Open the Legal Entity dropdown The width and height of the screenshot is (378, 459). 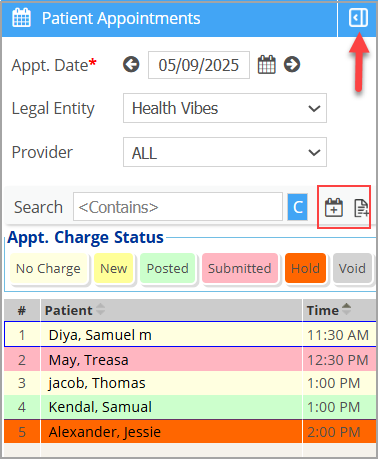click(x=225, y=108)
